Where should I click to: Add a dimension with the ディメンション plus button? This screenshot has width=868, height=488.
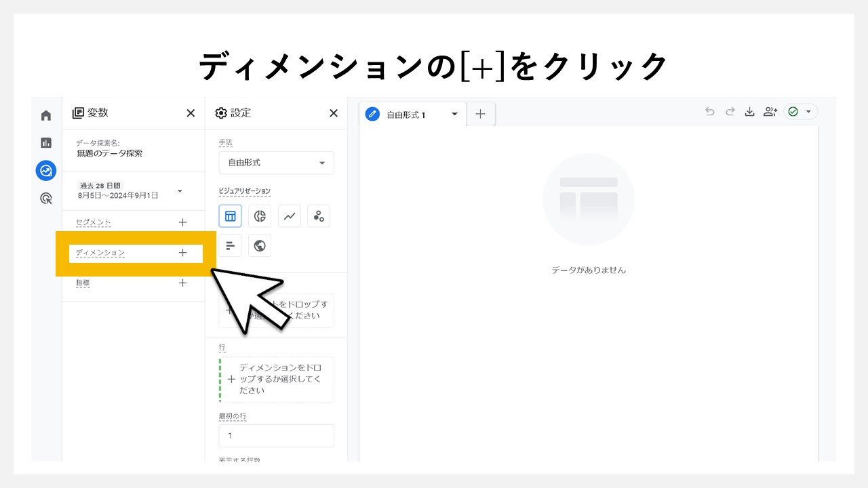(x=182, y=252)
